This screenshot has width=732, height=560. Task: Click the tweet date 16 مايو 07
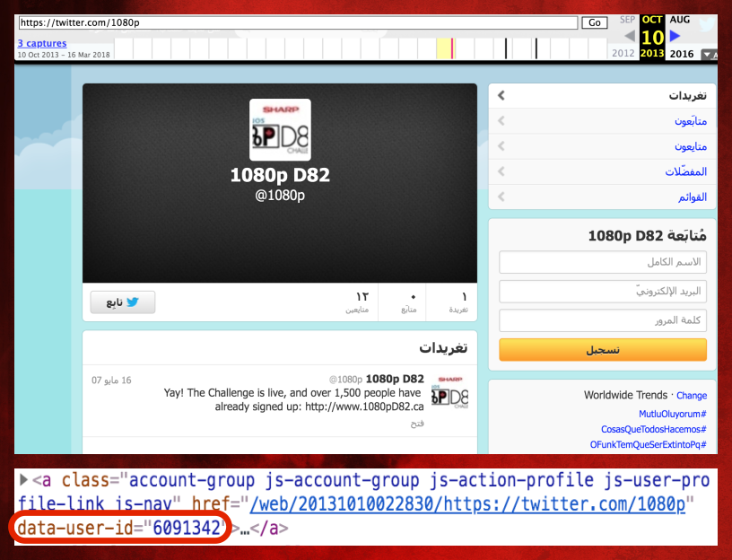[x=111, y=381]
